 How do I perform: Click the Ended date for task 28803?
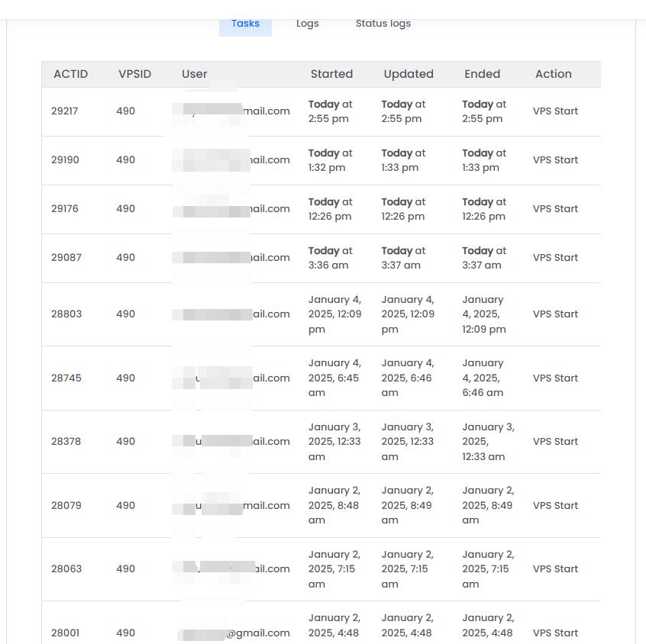coord(484,314)
